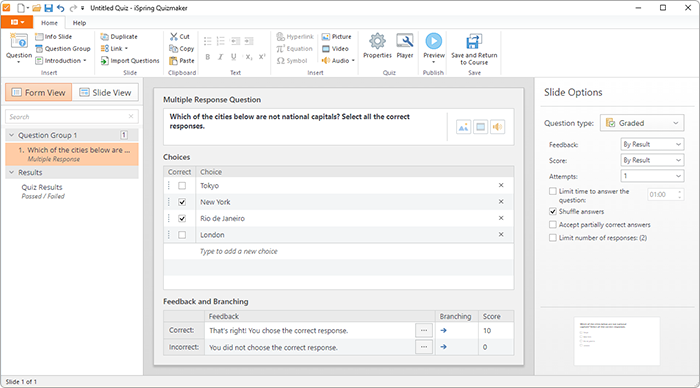The width and height of the screenshot is (700, 388).
Task: Collapse the Results section
Action: point(12,172)
